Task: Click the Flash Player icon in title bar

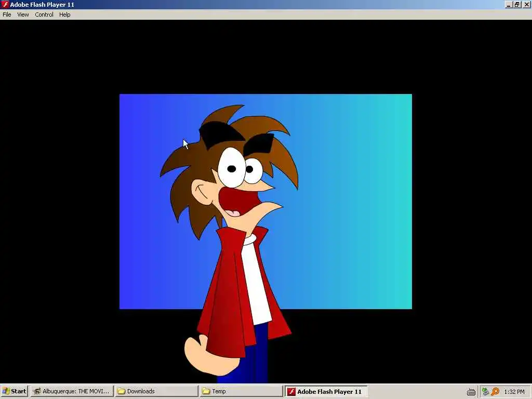Action: tap(5, 4)
